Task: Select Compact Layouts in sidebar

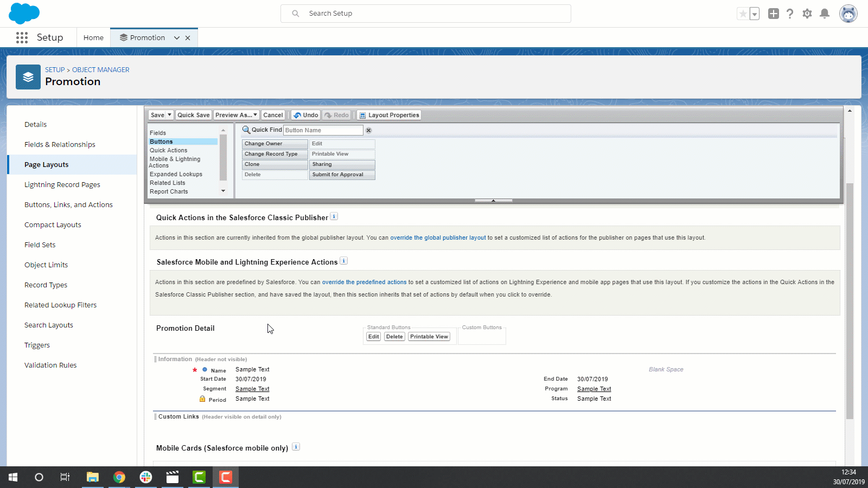Action: (x=53, y=225)
